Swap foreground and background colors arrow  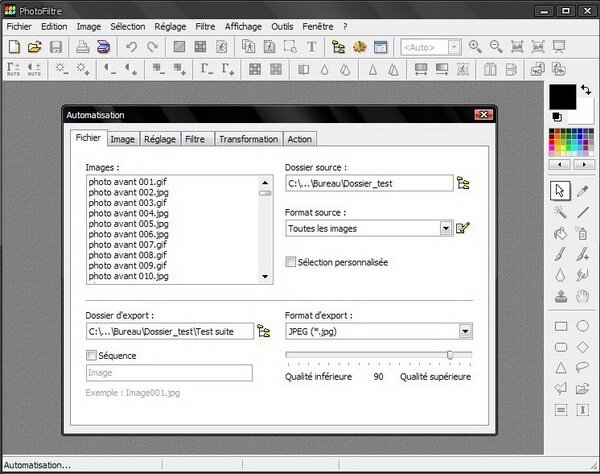(x=586, y=90)
